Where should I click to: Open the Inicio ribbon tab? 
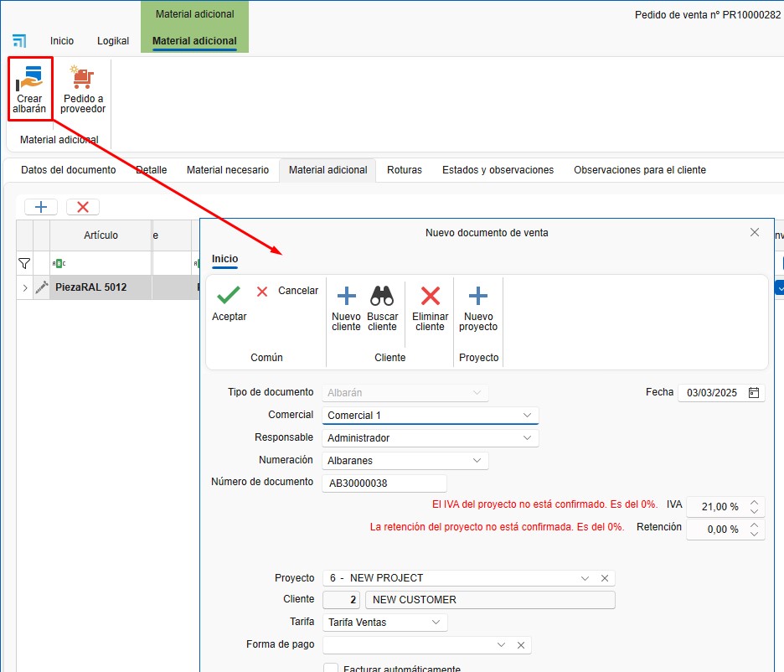[x=62, y=41]
